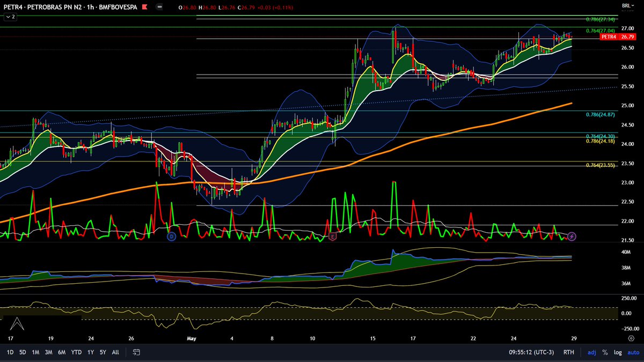Click the red 26.79 current price label

[x=627, y=37]
